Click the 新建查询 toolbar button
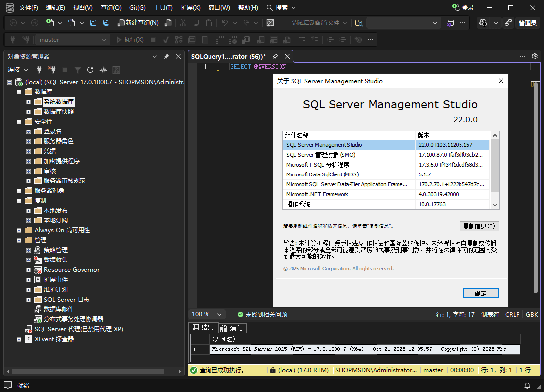This screenshot has width=544, height=392. tap(138, 23)
